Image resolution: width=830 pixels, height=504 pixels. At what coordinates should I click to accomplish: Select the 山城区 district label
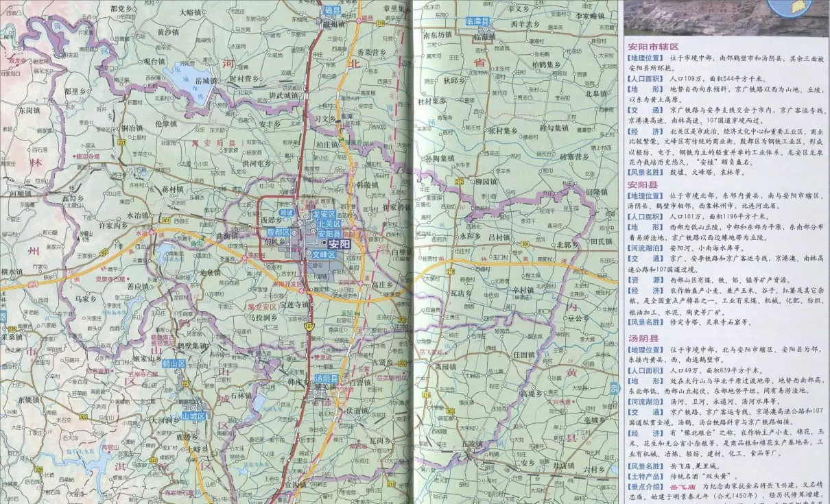193,416
